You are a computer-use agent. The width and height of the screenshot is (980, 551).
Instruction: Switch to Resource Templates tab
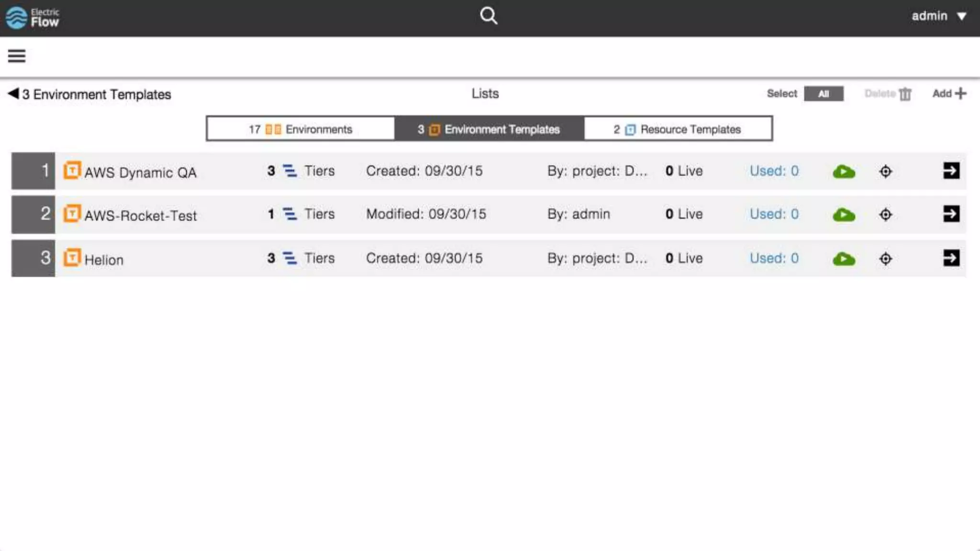point(678,129)
